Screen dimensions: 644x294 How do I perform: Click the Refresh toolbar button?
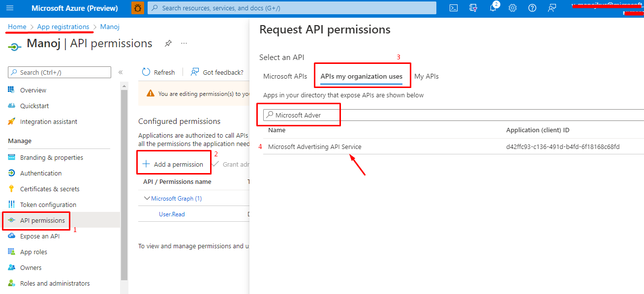158,72
